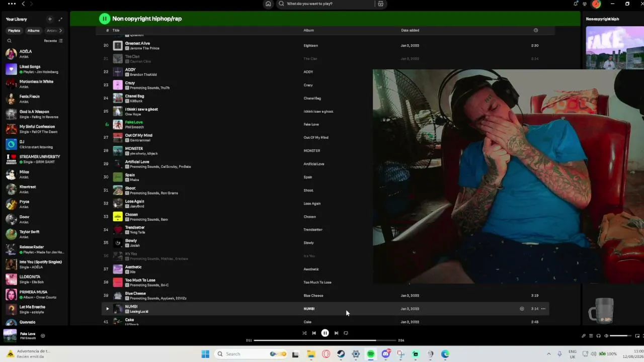The image size is (644, 362).
Task: Play the NUMB! track row
Action: 107,309
